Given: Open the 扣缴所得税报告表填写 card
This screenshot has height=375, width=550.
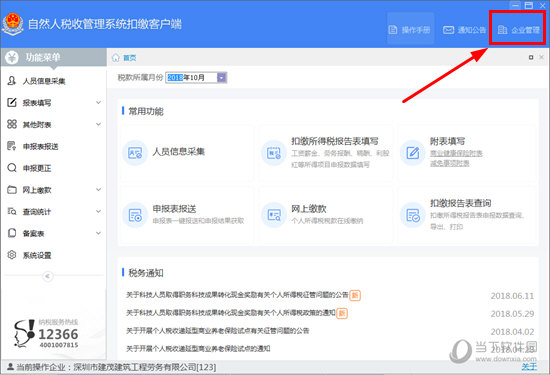Looking at the screenshot, I should [326, 153].
